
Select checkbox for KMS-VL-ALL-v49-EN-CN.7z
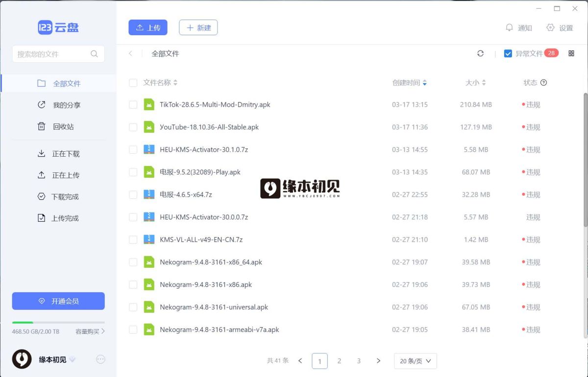point(133,239)
